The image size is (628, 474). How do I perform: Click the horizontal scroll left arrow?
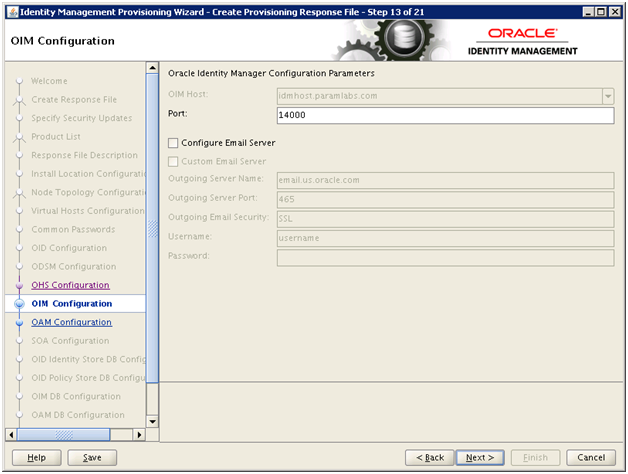11,435
